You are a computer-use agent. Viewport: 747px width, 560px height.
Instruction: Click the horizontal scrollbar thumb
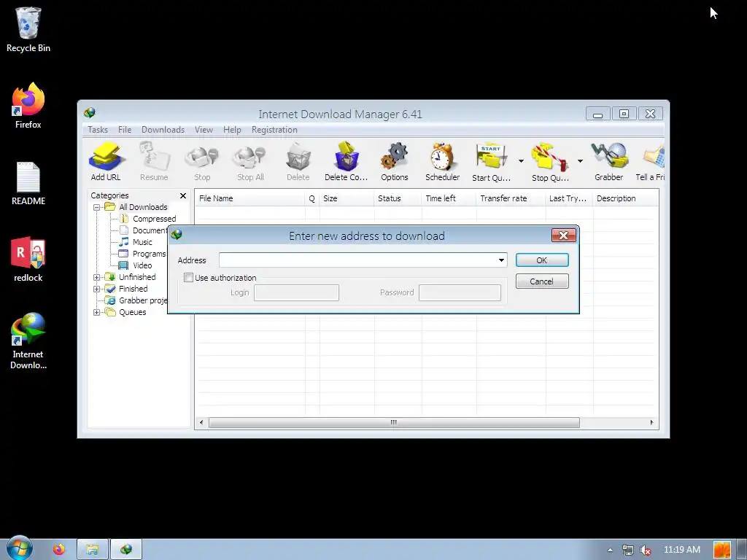coord(394,422)
